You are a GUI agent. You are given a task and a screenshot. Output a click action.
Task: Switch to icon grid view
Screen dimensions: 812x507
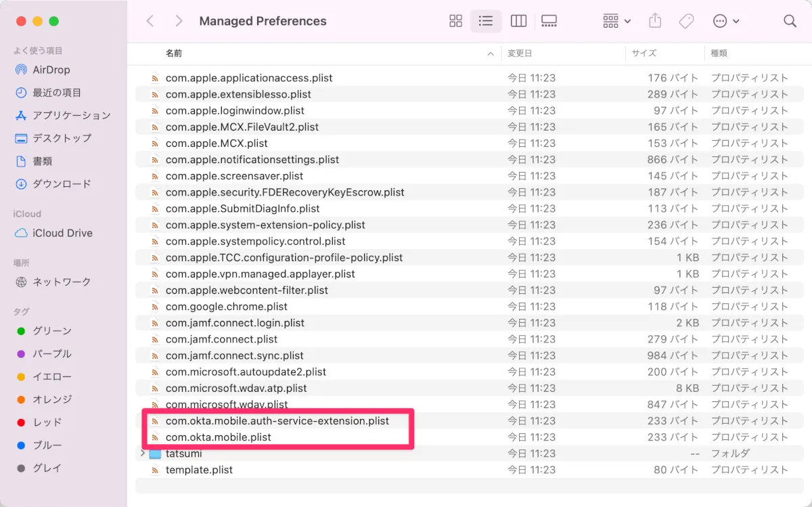[x=455, y=21]
